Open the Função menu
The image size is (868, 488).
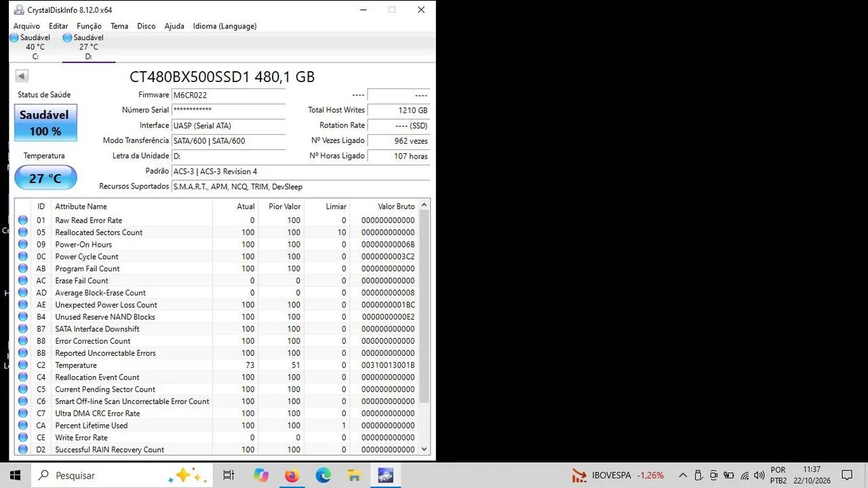89,26
